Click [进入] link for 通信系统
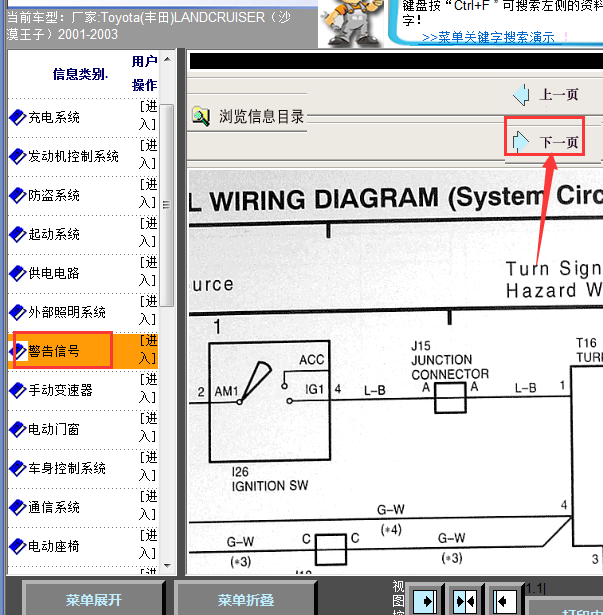The image size is (603, 615). (147, 506)
